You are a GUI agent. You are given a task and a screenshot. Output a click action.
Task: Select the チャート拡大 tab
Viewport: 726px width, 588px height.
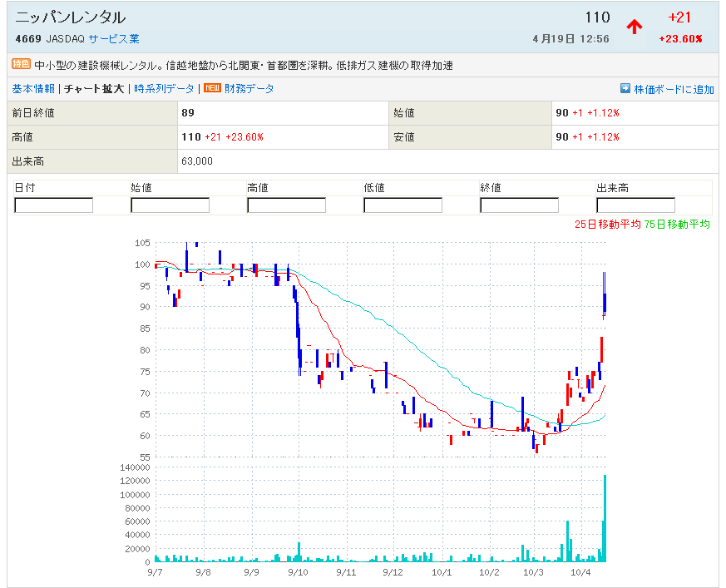click(94, 88)
